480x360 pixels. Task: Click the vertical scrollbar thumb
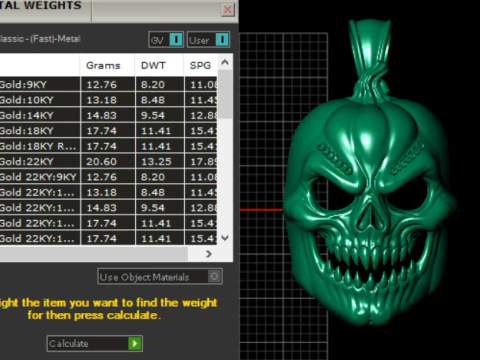[226, 94]
